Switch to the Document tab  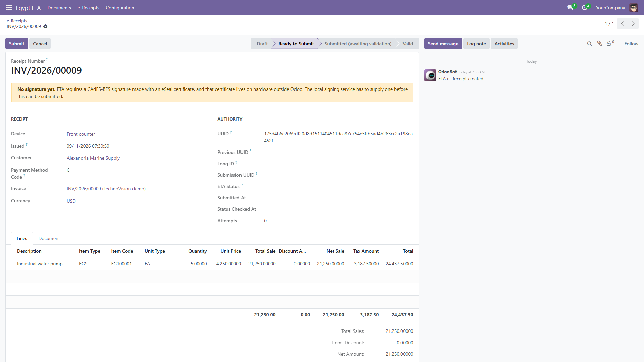49,238
